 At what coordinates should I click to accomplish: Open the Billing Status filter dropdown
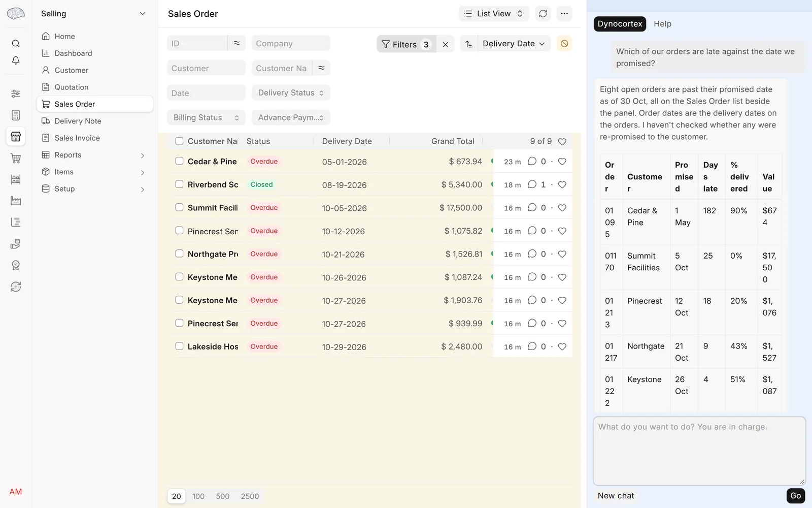click(x=206, y=118)
